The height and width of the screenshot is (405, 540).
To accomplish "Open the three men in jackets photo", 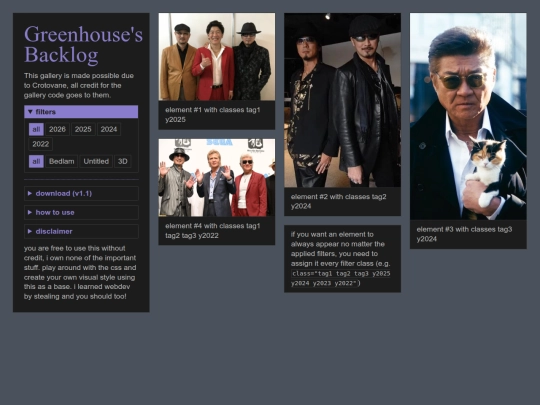I will pyautogui.click(x=217, y=57).
